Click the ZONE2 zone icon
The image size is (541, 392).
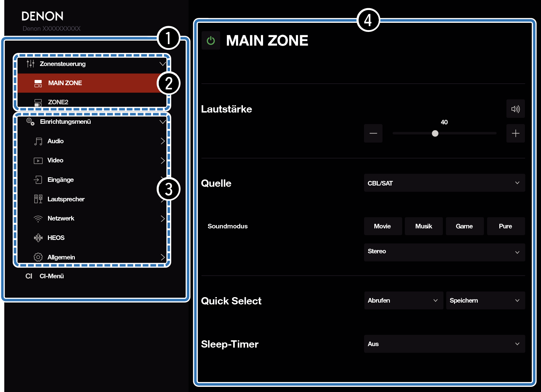tap(38, 102)
